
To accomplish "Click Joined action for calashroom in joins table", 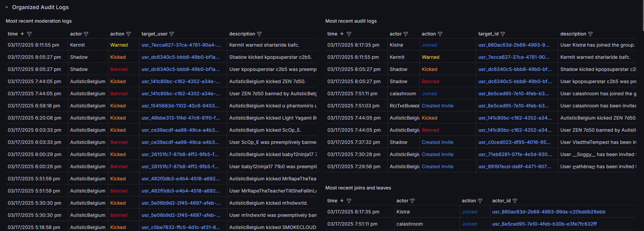I will [x=469, y=224].
